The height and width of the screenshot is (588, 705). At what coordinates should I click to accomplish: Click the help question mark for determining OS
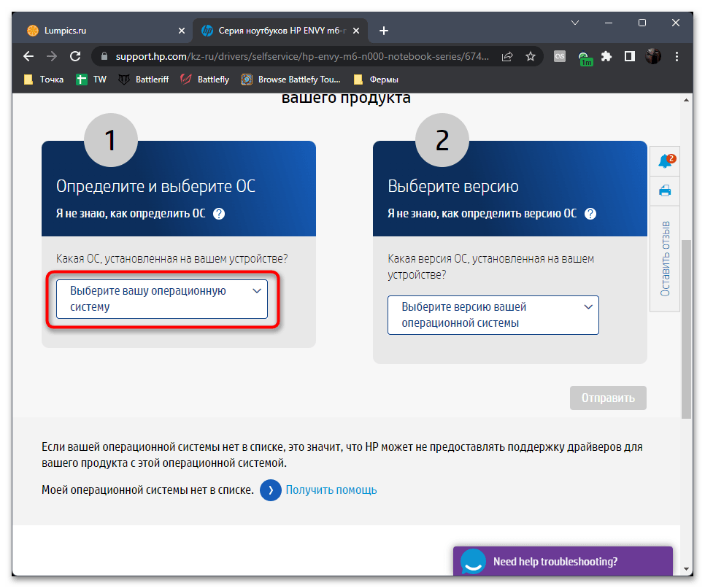pos(219,214)
